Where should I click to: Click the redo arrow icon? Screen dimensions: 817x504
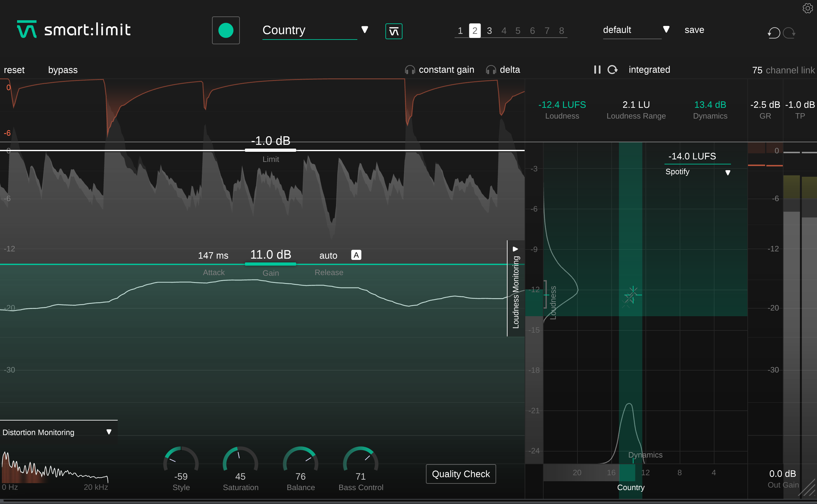click(789, 33)
